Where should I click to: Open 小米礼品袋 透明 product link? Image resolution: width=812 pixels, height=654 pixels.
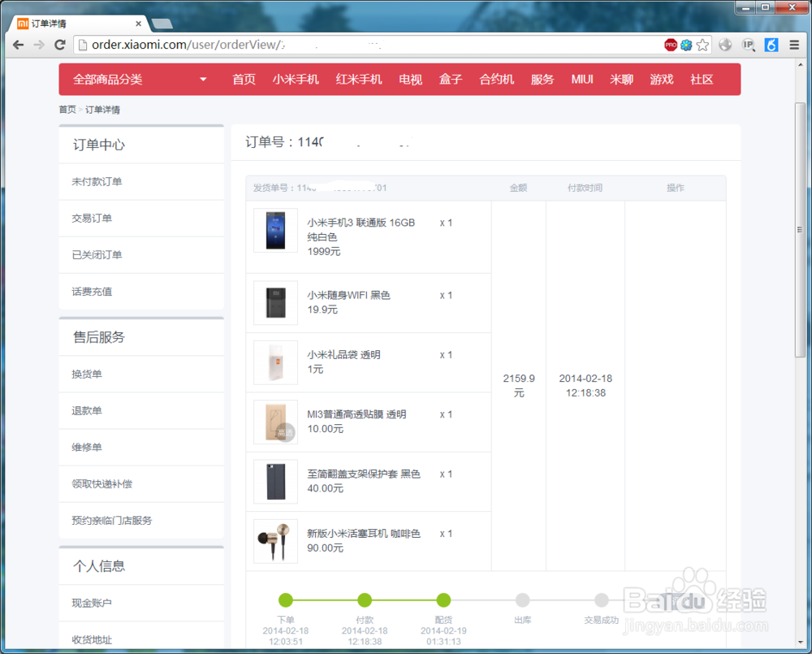pyautogui.click(x=343, y=355)
